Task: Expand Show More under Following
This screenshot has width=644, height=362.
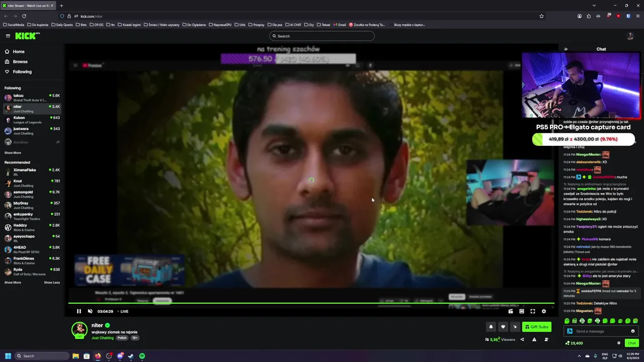Action: point(13,153)
